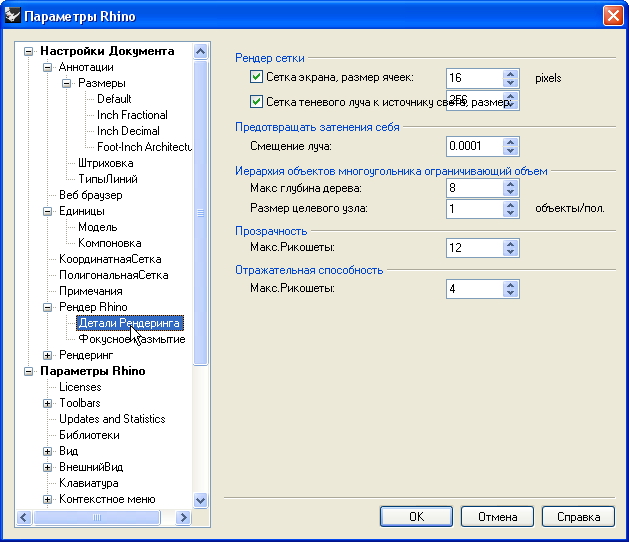Open the Примечания page

(x=91, y=291)
